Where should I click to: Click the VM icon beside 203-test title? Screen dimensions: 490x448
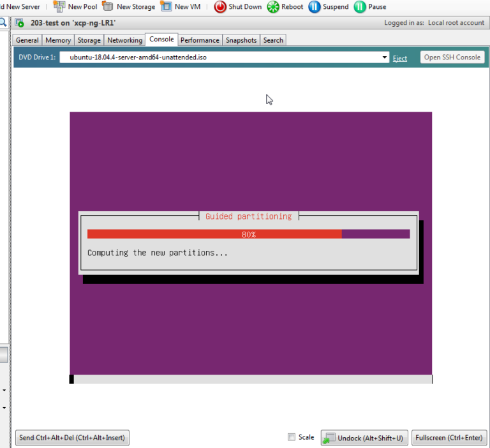[19, 23]
